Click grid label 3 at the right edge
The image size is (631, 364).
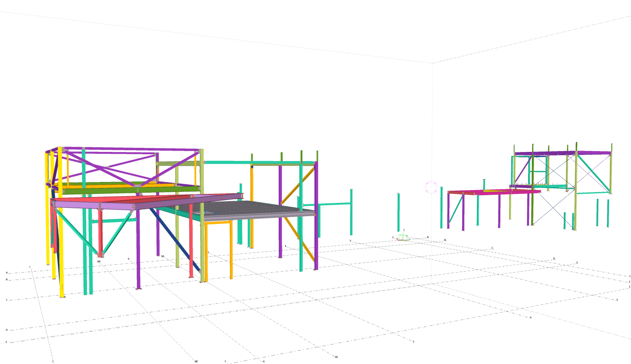[x=617, y=300]
